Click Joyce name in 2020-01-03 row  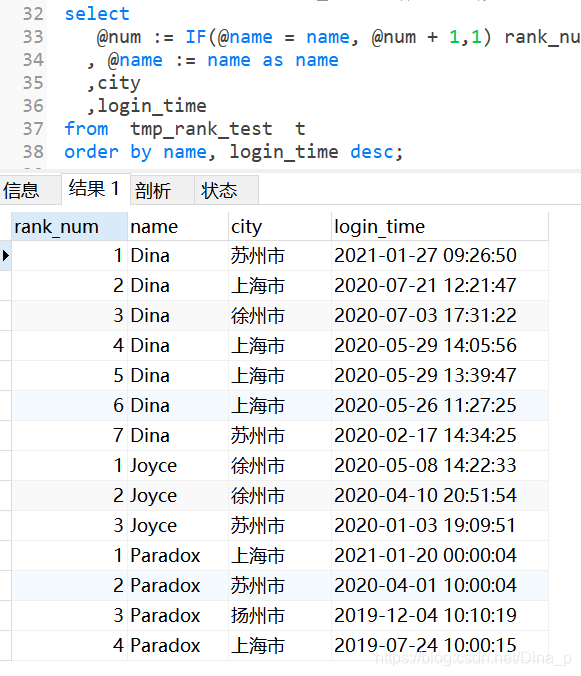[x=178, y=525]
